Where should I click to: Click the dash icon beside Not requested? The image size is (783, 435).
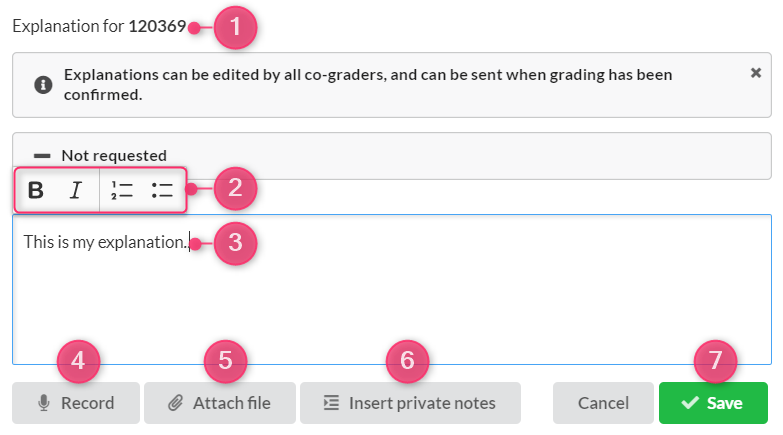42,156
